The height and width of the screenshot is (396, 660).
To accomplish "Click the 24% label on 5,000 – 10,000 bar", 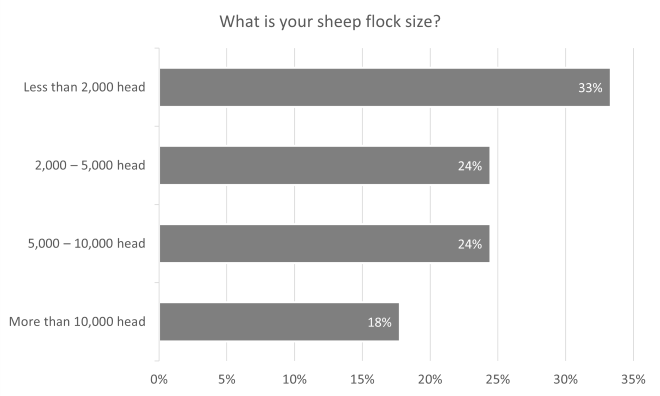I will point(470,244).
